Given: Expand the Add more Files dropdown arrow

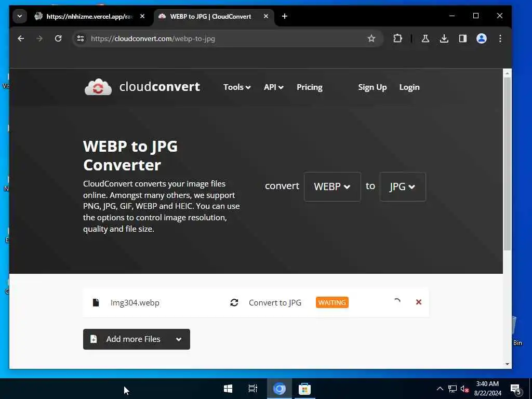Looking at the screenshot, I should point(179,339).
